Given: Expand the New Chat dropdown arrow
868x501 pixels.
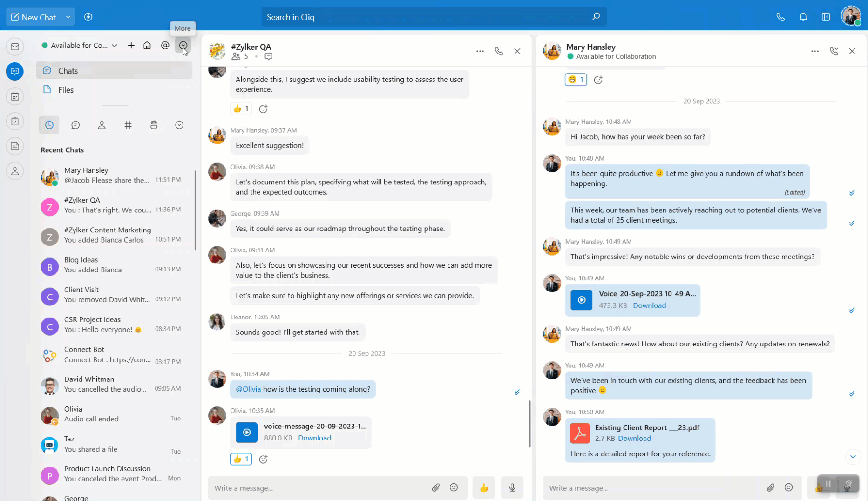Looking at the screenshot, I should (68, 17).
